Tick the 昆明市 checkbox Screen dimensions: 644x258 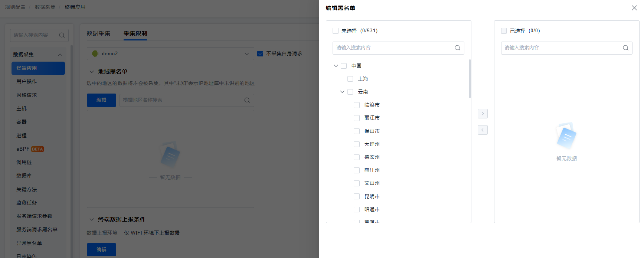click(357, 196)
